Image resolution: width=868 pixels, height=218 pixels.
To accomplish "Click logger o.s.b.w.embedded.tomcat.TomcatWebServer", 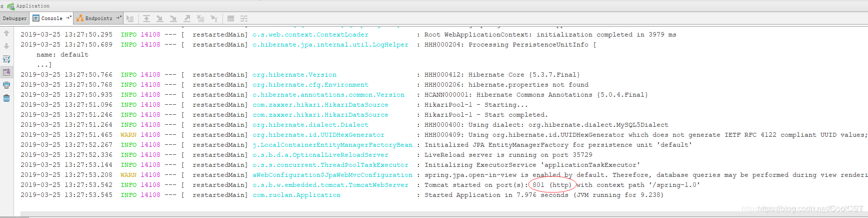I will pos(330,185).
